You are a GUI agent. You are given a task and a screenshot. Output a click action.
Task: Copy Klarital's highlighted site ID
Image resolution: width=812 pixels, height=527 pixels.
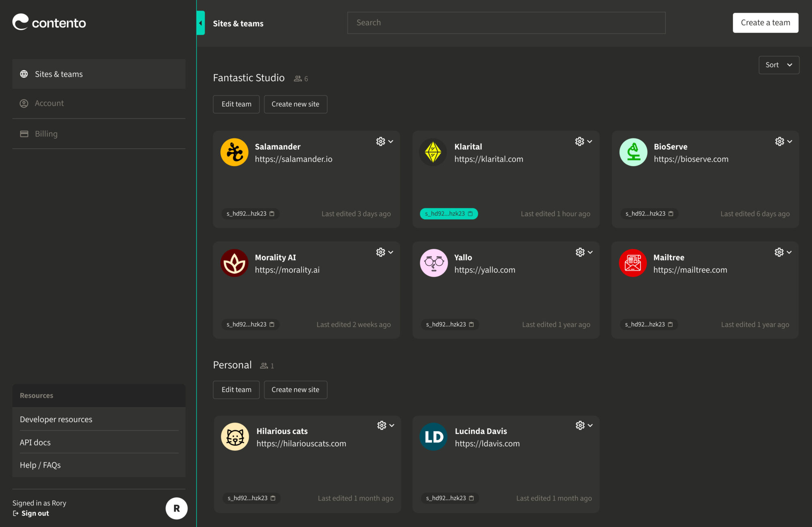click(x=470, y=214)
